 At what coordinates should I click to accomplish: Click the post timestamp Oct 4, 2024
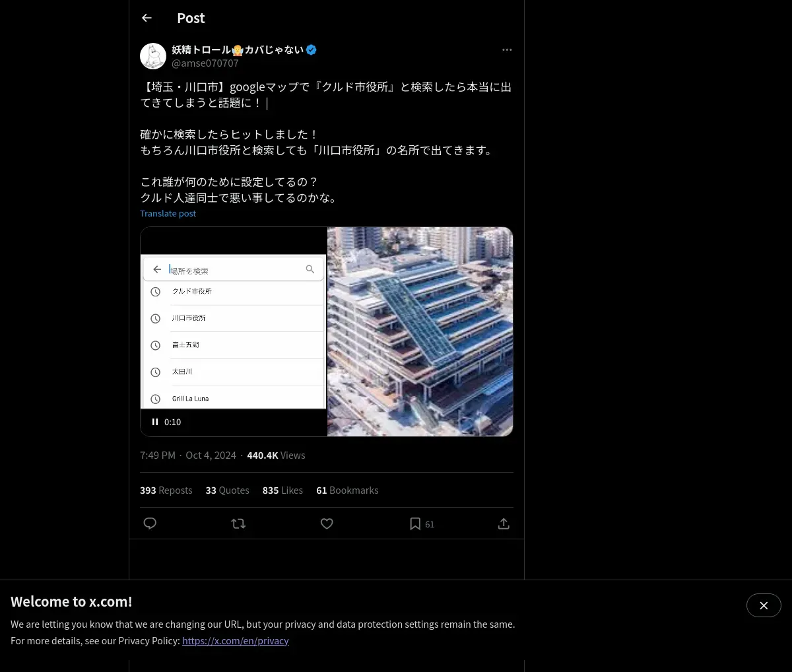coord(211,455)
